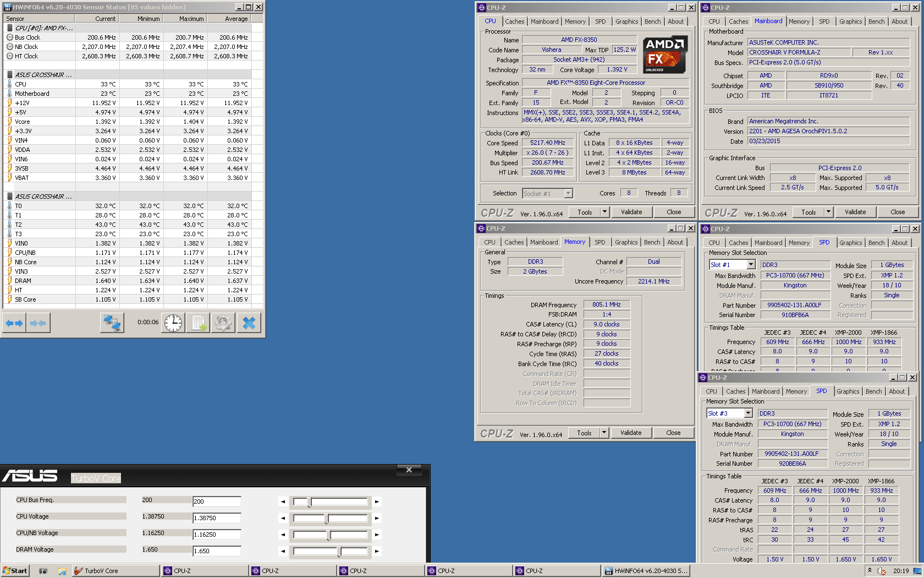Image resolution: width=924 pixels, height=578 pixels.
Task: Click CPU/NB Voltage 1.16250 input field
Action: [217, 535]
